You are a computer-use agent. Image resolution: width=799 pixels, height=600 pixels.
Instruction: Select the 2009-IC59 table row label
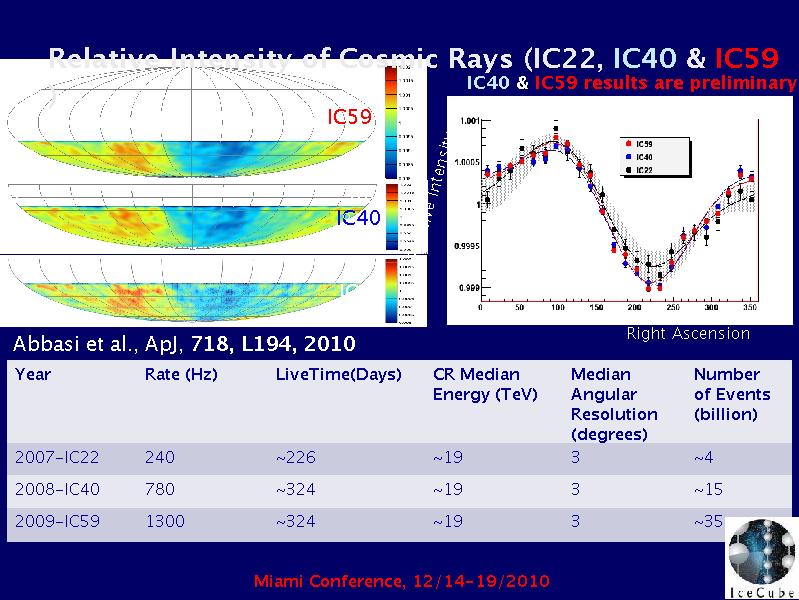pyautogui.click(x=57, y=522)
